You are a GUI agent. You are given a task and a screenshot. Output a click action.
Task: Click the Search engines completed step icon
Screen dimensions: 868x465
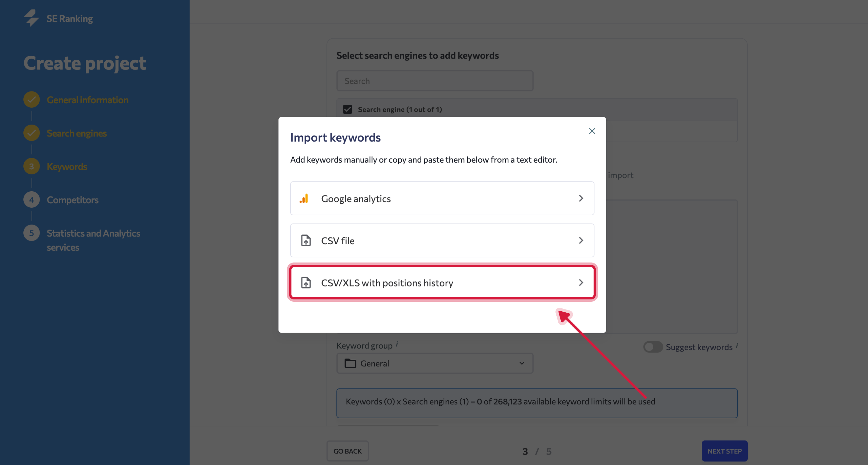32,133
